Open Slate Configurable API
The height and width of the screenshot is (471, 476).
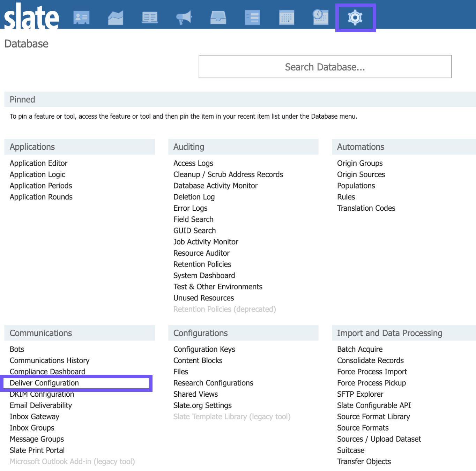[374, 405]
